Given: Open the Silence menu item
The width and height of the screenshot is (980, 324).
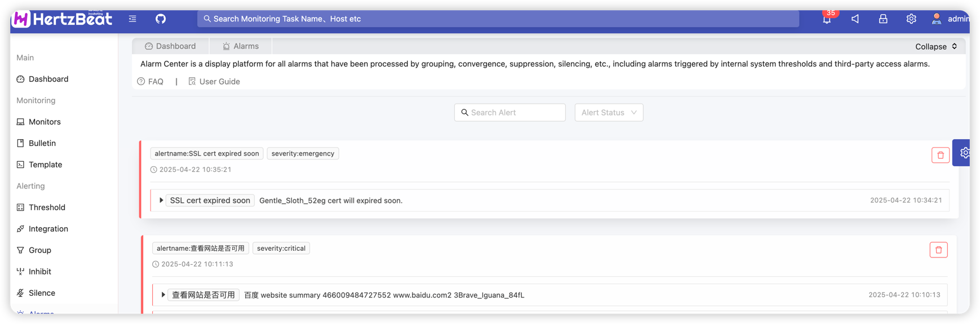Looking at the screenshot, I should tap(42, 293).
